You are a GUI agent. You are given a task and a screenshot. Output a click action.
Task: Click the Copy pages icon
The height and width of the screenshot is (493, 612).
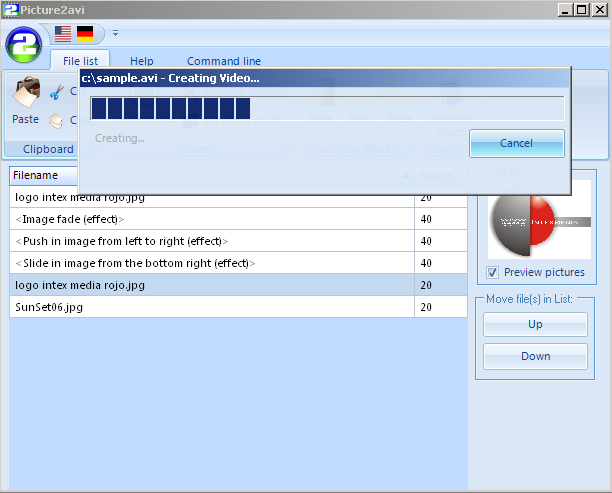tap(56, 120)
